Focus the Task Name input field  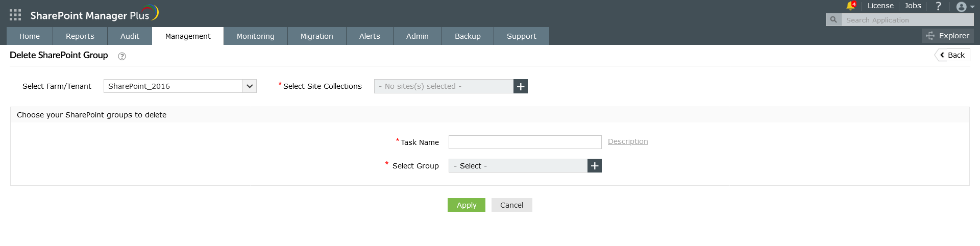[525, 142]
